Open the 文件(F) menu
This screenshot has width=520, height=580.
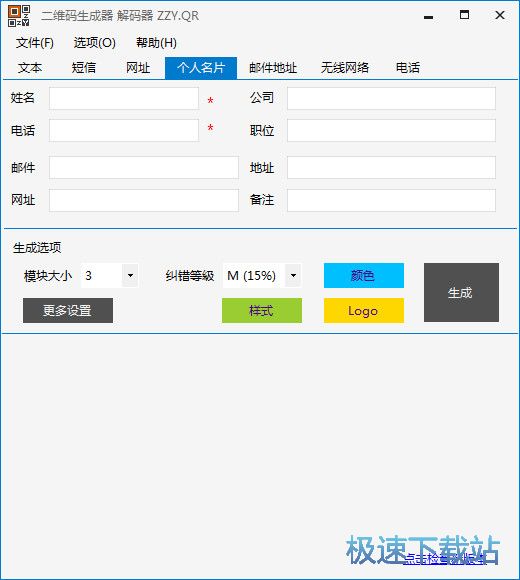coord(35,43)
